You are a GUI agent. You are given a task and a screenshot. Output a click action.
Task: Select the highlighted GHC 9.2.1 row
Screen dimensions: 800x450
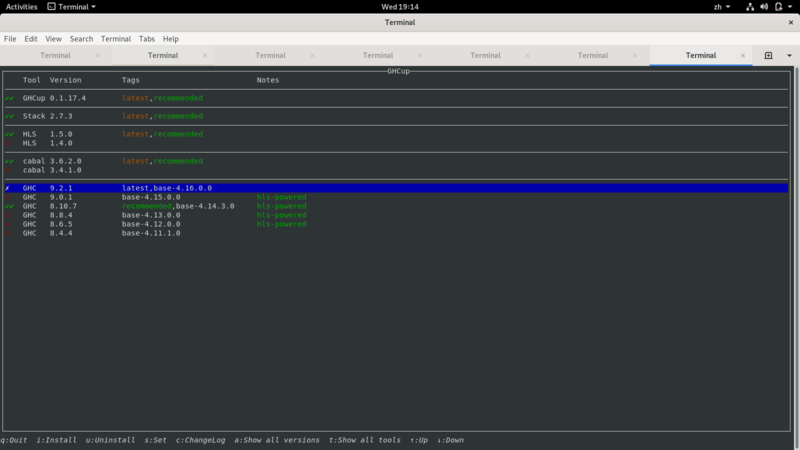click(396, 188)
